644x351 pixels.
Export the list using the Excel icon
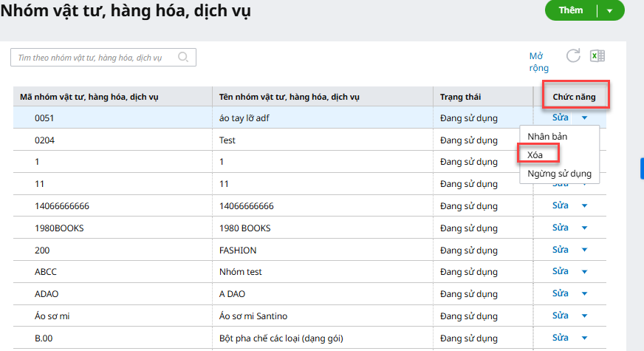coord(597,56)
